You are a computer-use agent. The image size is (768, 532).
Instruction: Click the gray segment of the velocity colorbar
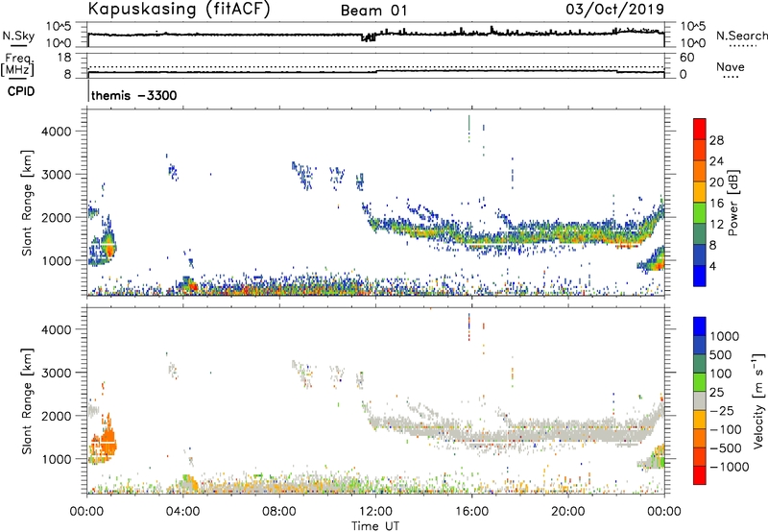coord(700,401)
